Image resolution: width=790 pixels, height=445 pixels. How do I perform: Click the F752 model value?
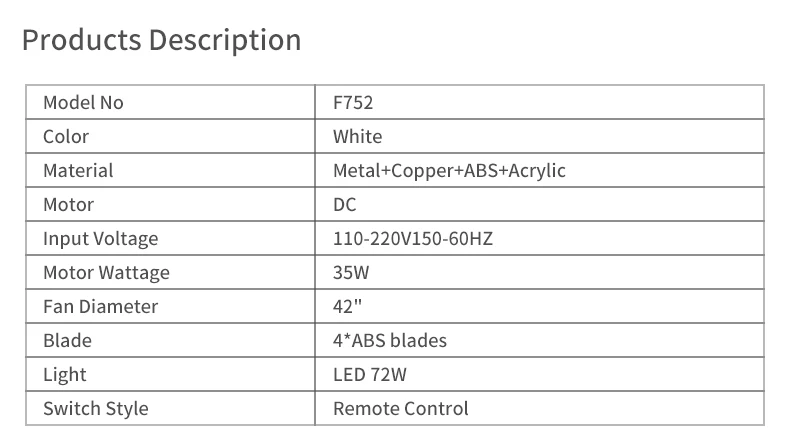(x=353, y=102)
